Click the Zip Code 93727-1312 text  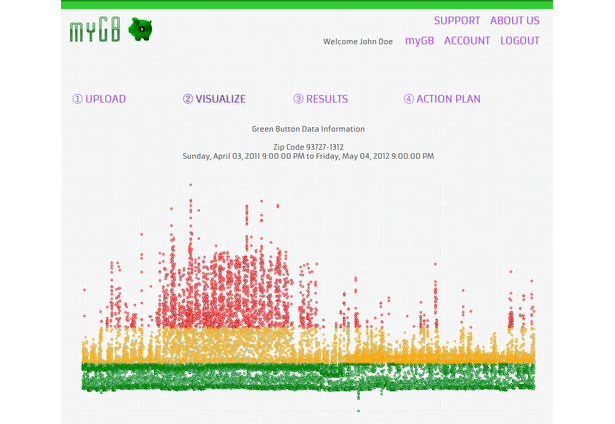coord(308,147)
